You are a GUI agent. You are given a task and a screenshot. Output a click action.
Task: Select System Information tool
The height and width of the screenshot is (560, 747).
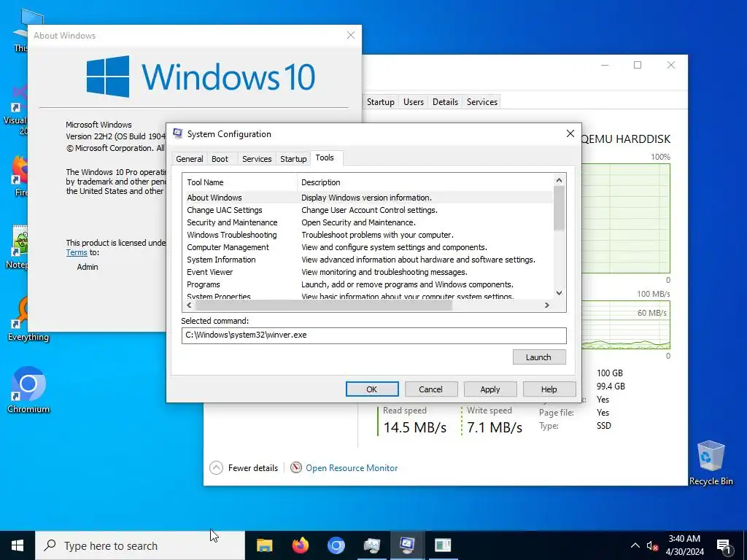368,260
